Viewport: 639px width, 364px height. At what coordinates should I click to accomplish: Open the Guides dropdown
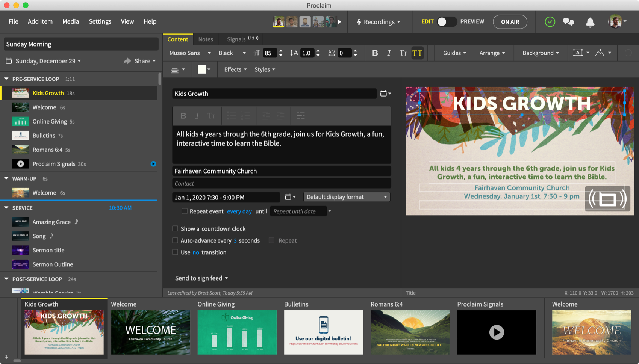(x=454, y=53)
